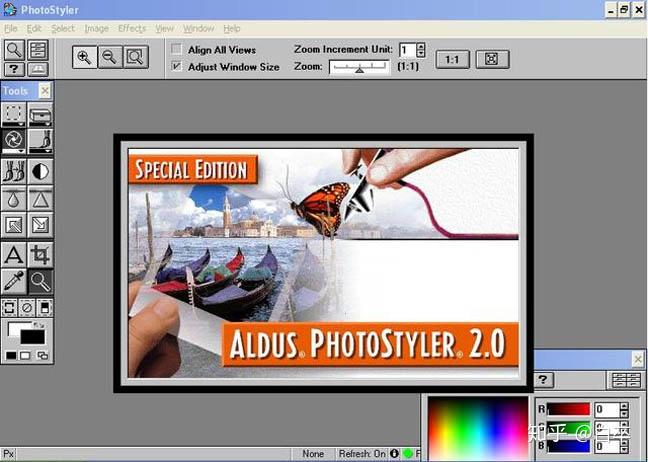Image resolution: width=648 pixels, height=462 pixels.
Task: Click the zoom in magnifier button
Action: [x=84, y=57]
